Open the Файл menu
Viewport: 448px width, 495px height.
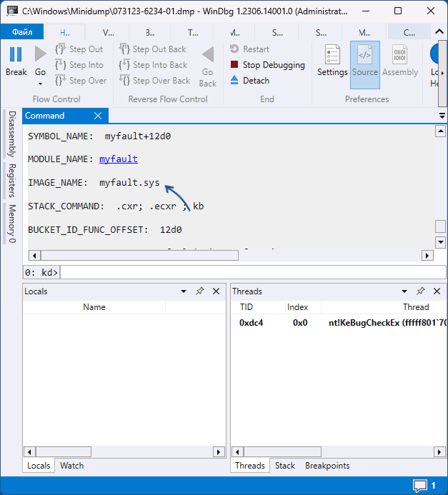click(22, 32)
